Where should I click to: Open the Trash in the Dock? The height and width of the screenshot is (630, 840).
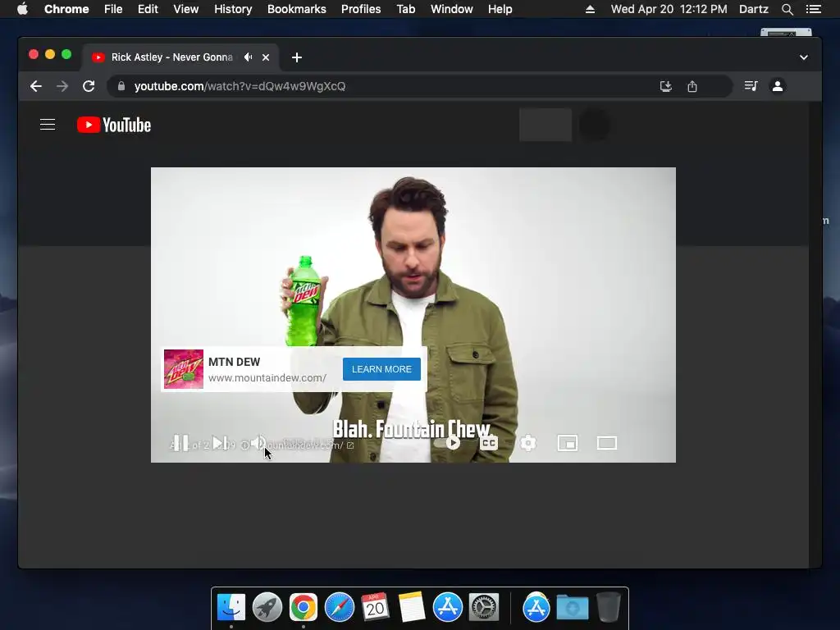click(x=609, y=607)
